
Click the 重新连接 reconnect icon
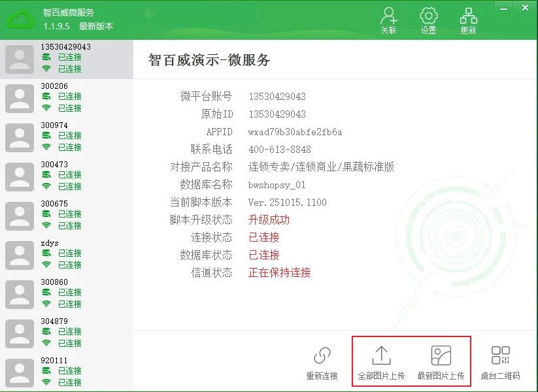[322, 363]
